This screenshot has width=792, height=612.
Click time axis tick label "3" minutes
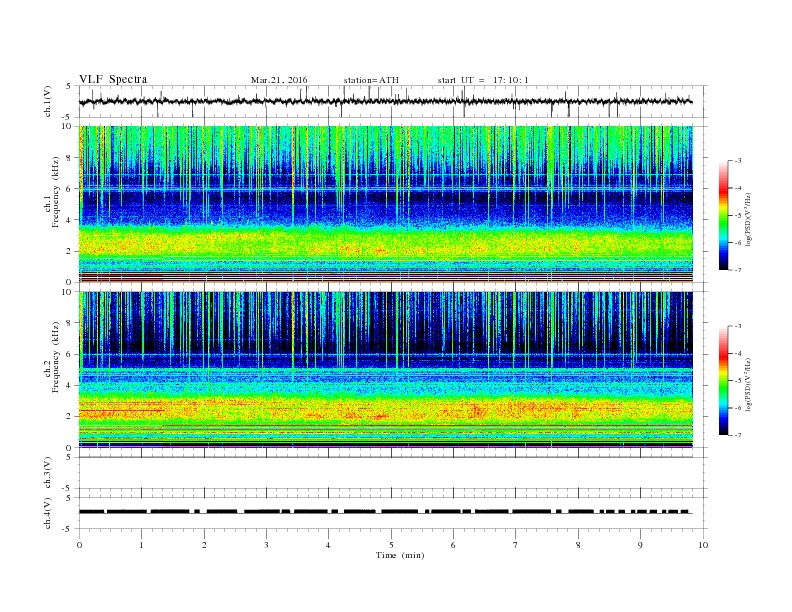pyautogui.click(x=266, y=545)
